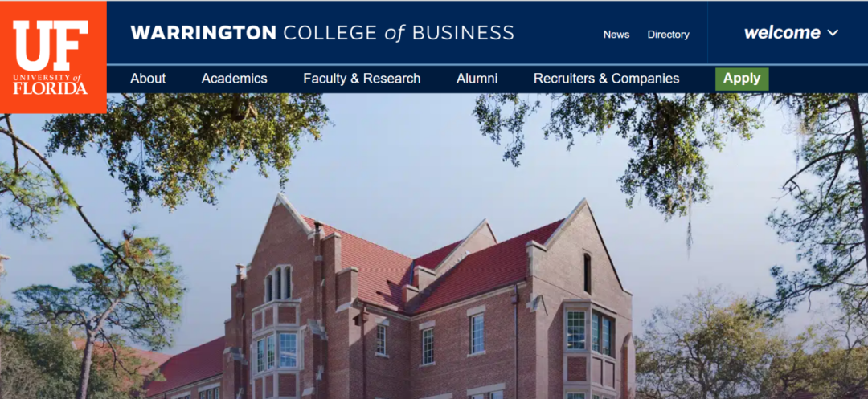868x399 pixels.
Task: Click the green Apply button
Action: 742,79
